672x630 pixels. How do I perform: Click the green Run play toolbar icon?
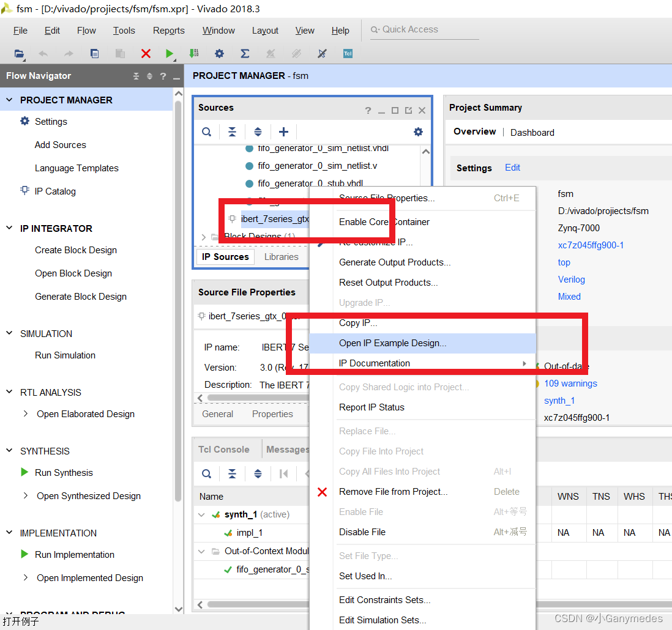click(170, 54)
